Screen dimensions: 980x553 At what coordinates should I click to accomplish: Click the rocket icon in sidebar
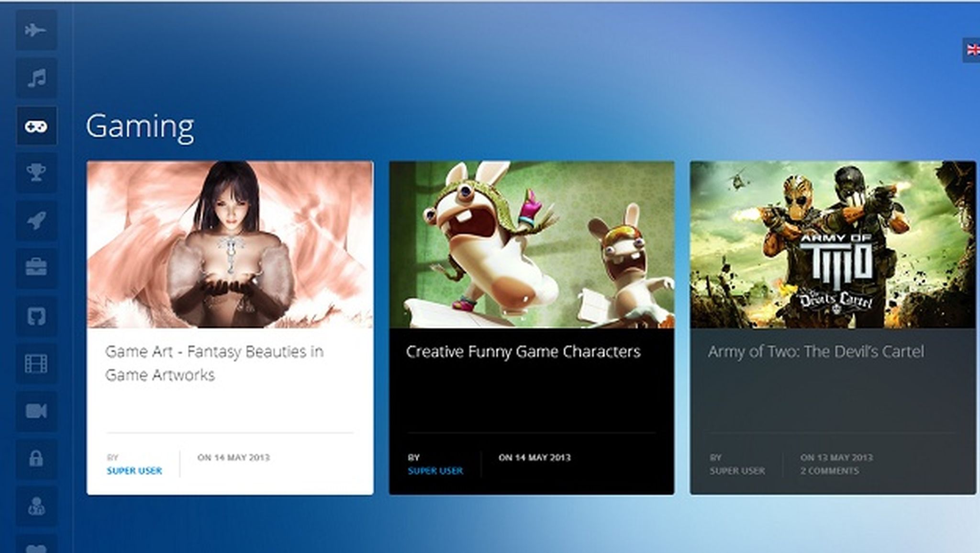36,220
